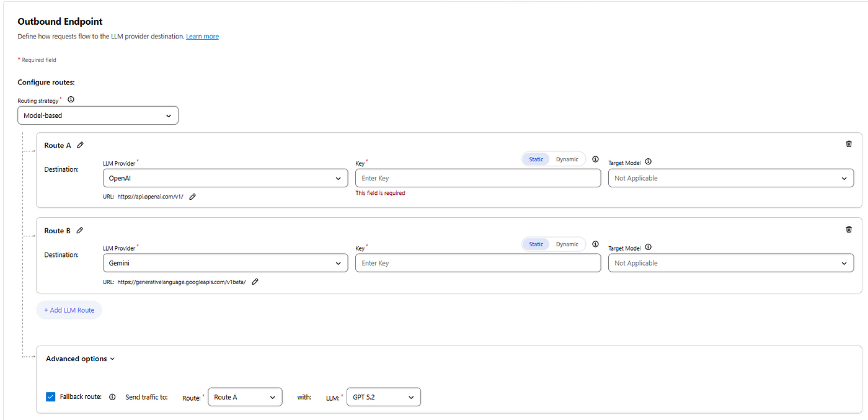The image size is (868, 420).
Task: Open the OpenAI LLM Provider dropdown
Action: 225,178
